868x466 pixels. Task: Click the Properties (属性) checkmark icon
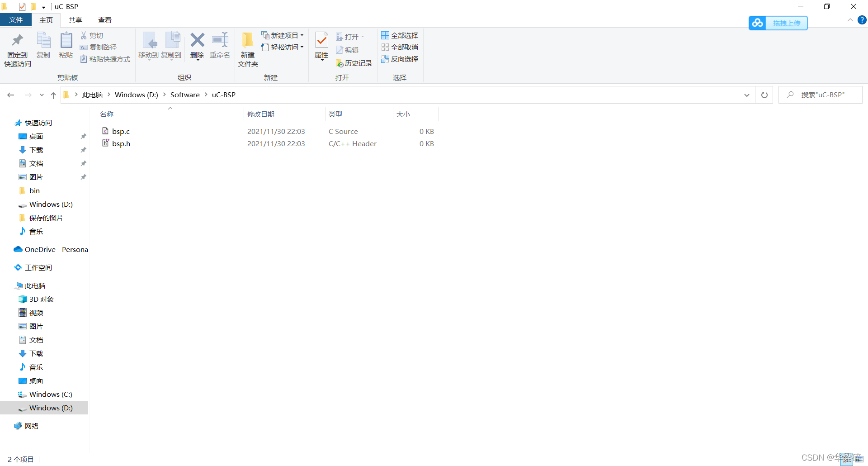point(321,40)
